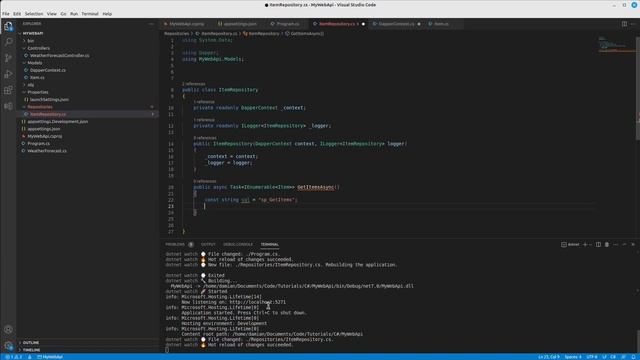640x360 pixels.
Task: Split the terminal pane
Action: pos(598,244)
